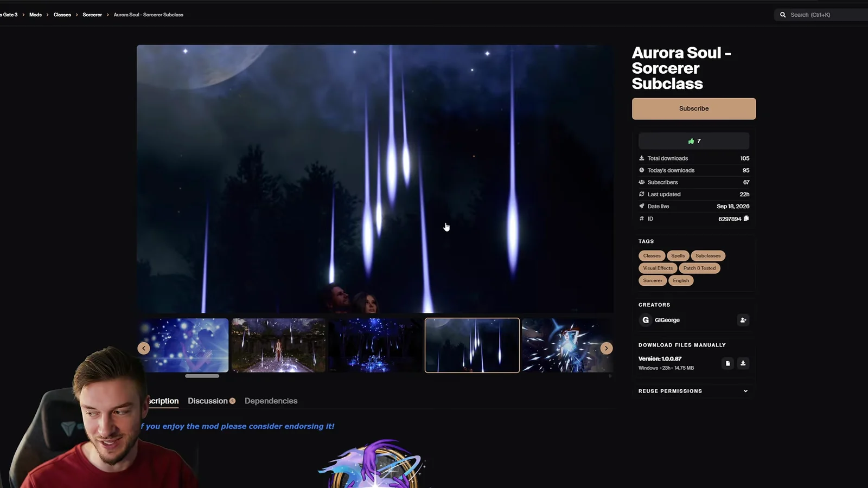Open the dark blue glowing flowers thumbnail
This screenshot has height=488, width=868.
pyautogui.click(x=375, y=345)
